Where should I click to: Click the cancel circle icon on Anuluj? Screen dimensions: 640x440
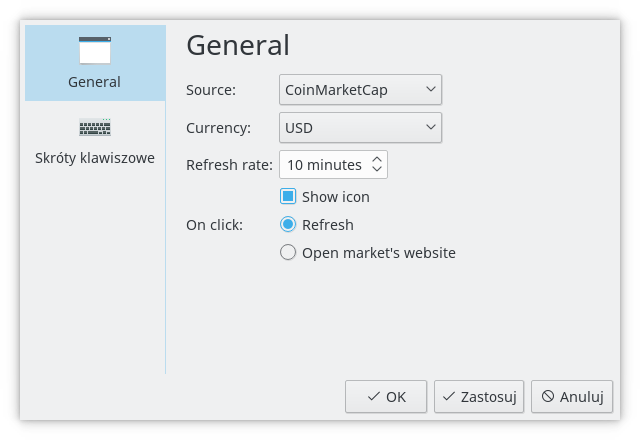tap(548, 396)
